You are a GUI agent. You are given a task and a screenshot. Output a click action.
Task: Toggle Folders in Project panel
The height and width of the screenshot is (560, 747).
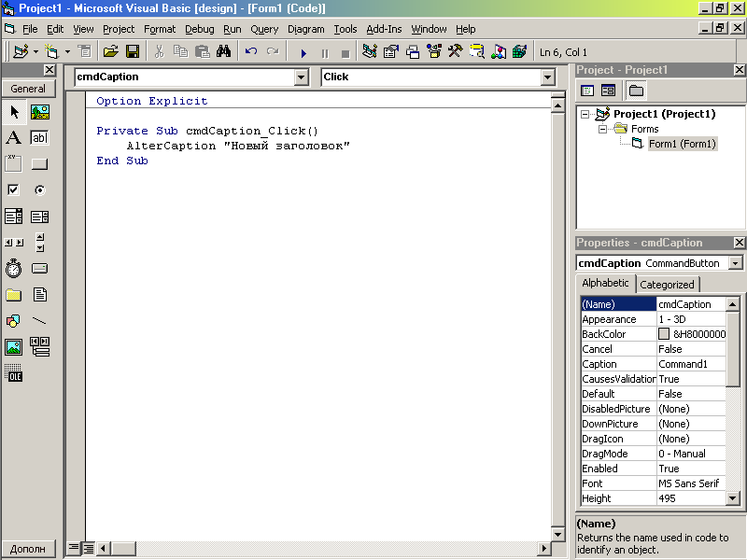coord(636,91)
